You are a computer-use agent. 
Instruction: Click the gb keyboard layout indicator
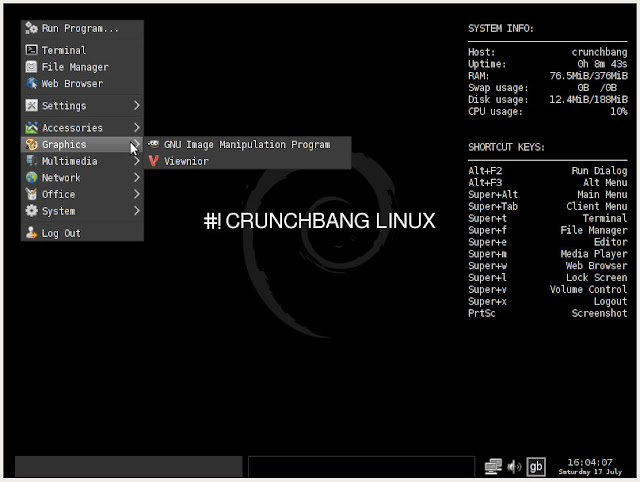[x=536, y=466]
